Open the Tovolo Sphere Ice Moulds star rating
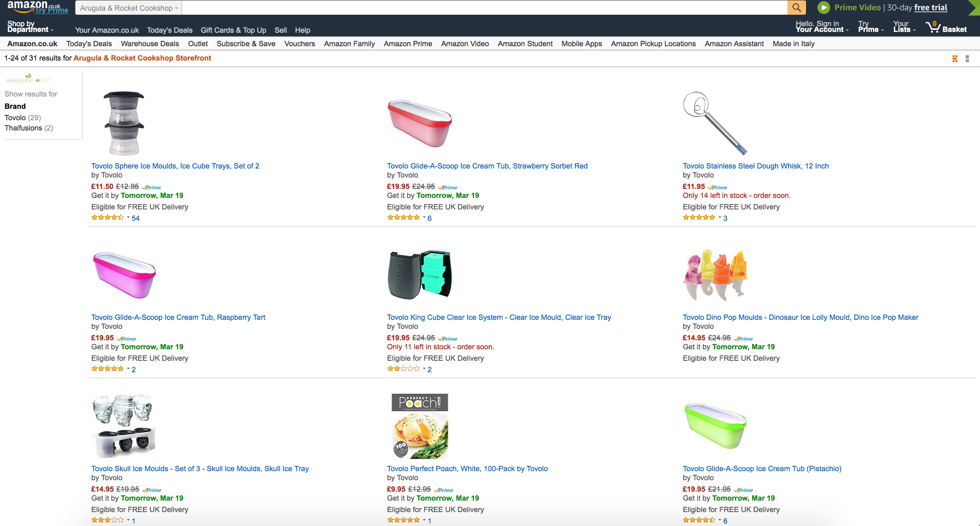 click(107, 218)
